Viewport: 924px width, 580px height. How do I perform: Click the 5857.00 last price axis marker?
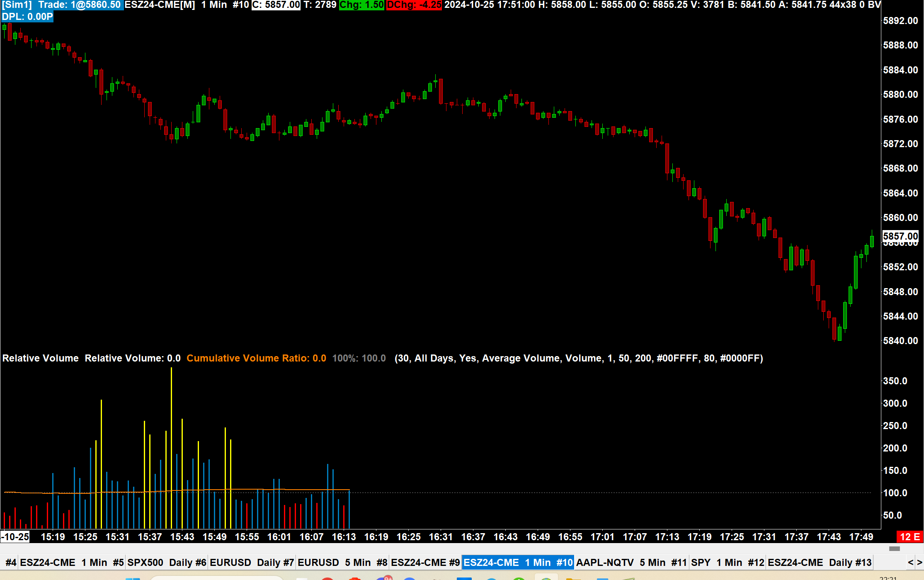[900, 236]
